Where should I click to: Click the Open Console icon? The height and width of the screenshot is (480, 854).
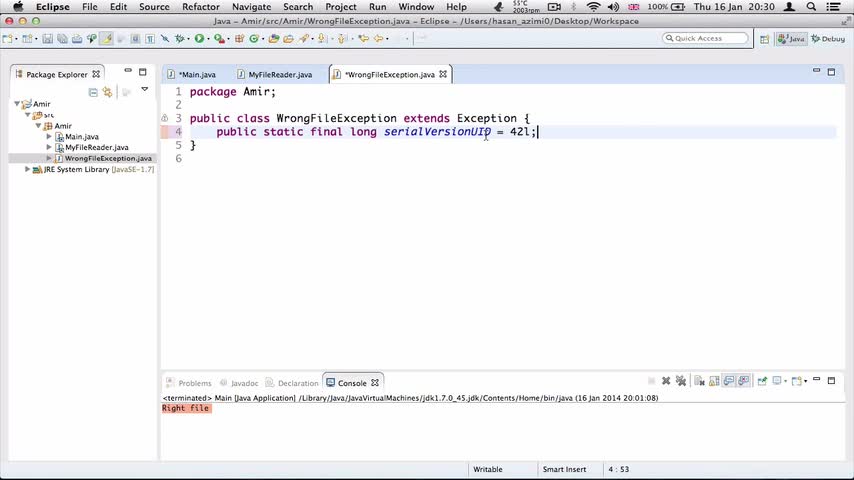click(796, 381)
